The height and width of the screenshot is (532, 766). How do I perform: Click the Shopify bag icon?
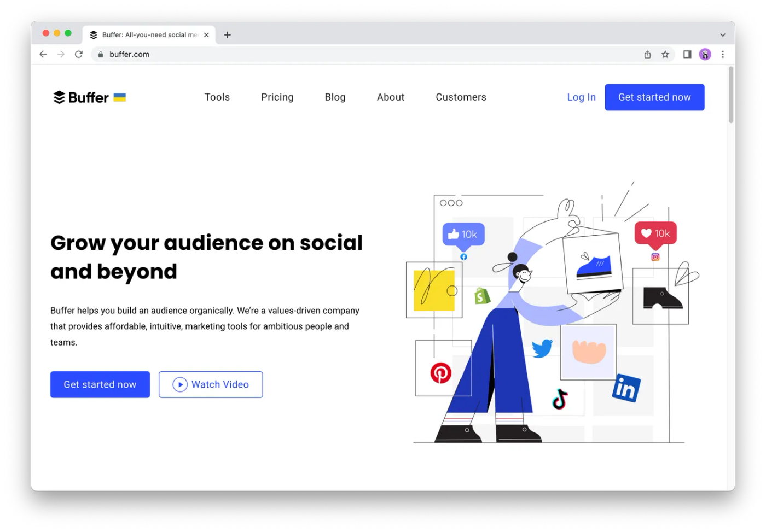(x=481, y=296)
